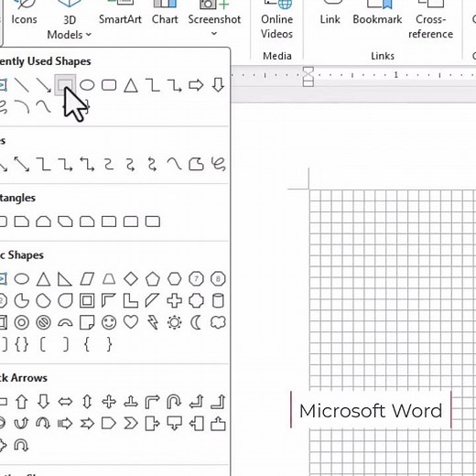Choose the Parallelogram shape
Image resolution: width=476 pixels, height=476 pixels.
(87, 279)
